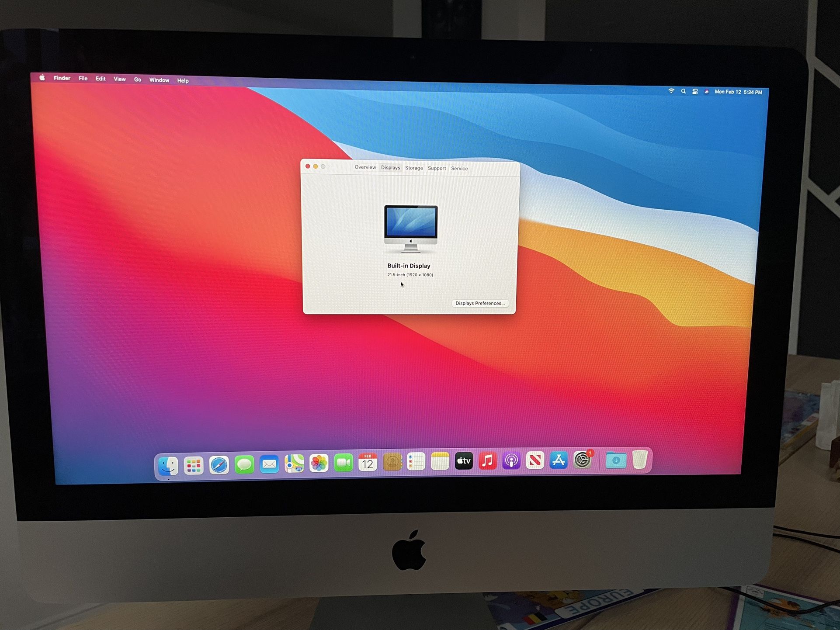Open Downloads folder in the Dock
This screenshot has height=630, width=840.
pyautogui.click(x=616, y=460)
